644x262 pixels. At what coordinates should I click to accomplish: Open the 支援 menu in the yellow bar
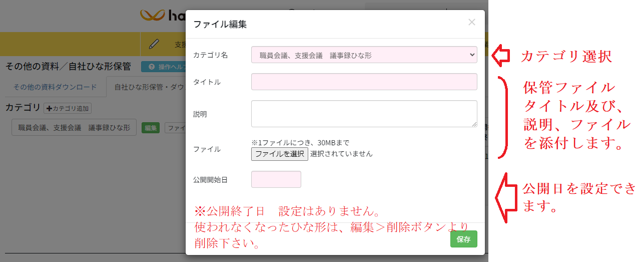pyautogui.click(x=180, y=44)
